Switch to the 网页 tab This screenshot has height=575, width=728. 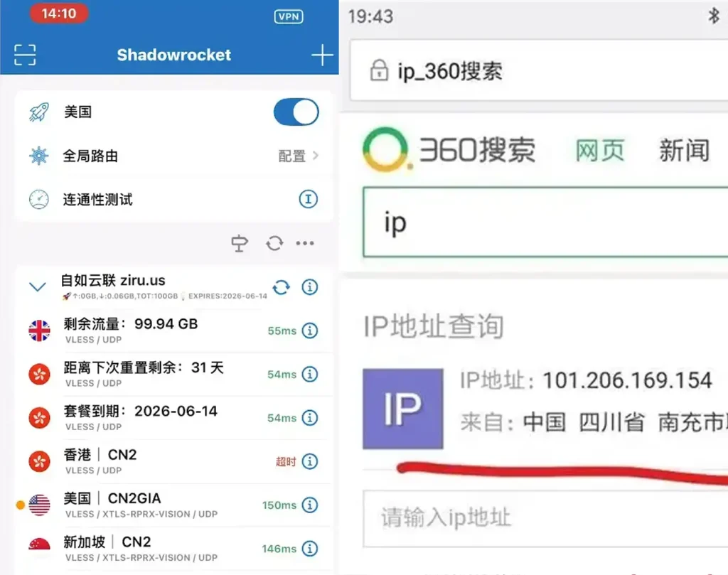(600, 151)
